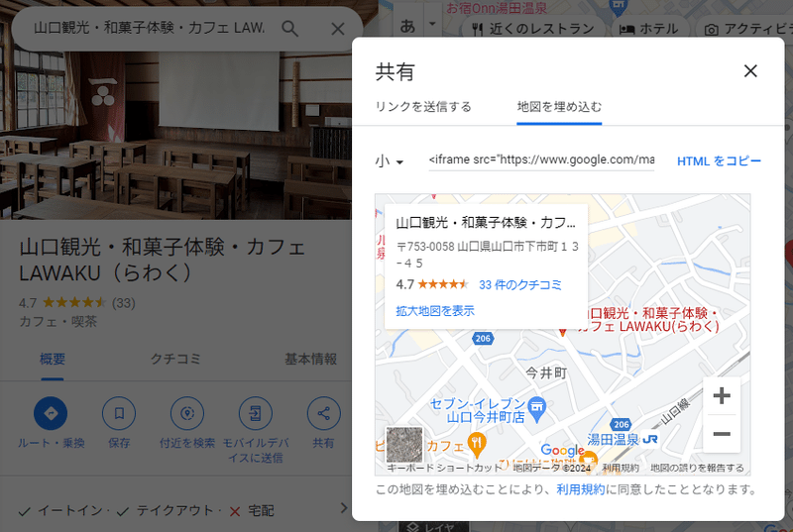This screenshot has width=793, height=532.
Task: Click the 今井町 map label
Action: pos(546,372)
